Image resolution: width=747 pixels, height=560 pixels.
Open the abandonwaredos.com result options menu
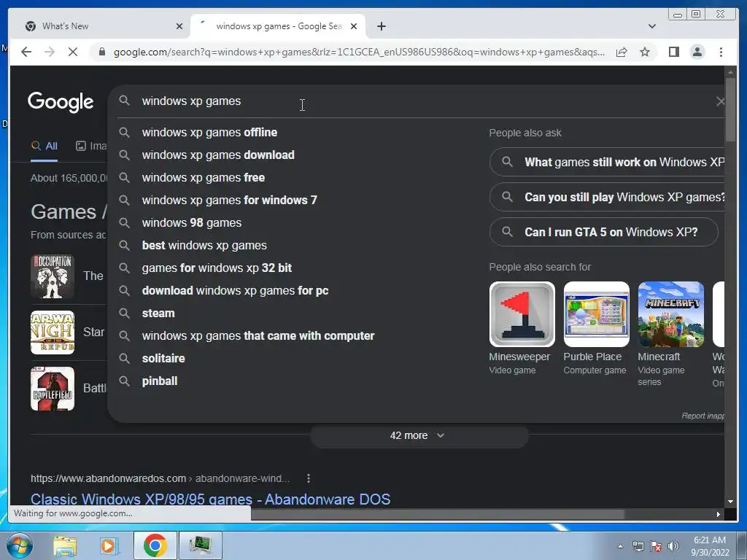point(309,478)
